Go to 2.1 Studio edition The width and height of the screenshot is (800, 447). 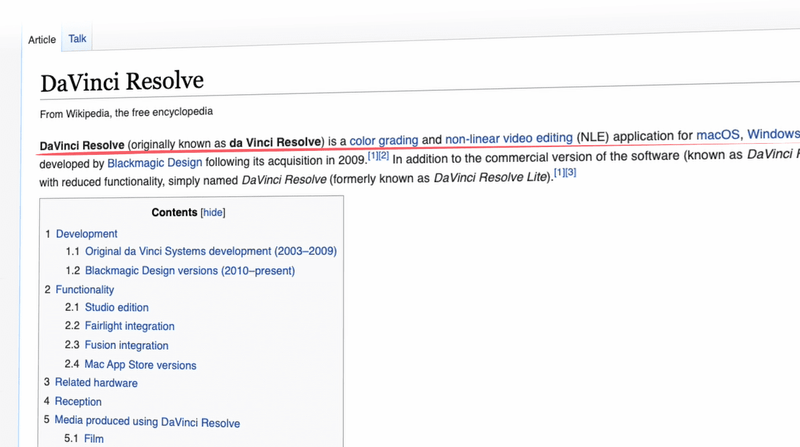click(x=116, y=307)
